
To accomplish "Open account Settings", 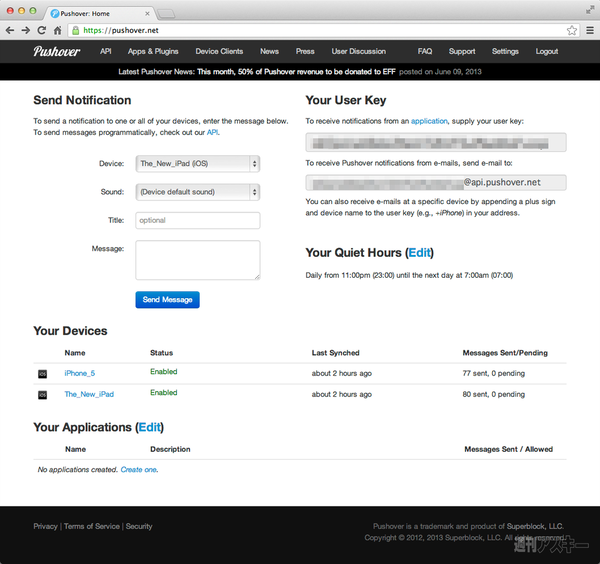I will (505, 51).
